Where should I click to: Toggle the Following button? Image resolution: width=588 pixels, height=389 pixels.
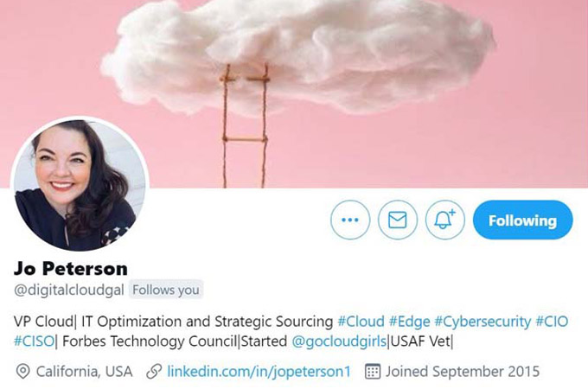(x=523, y=220)
